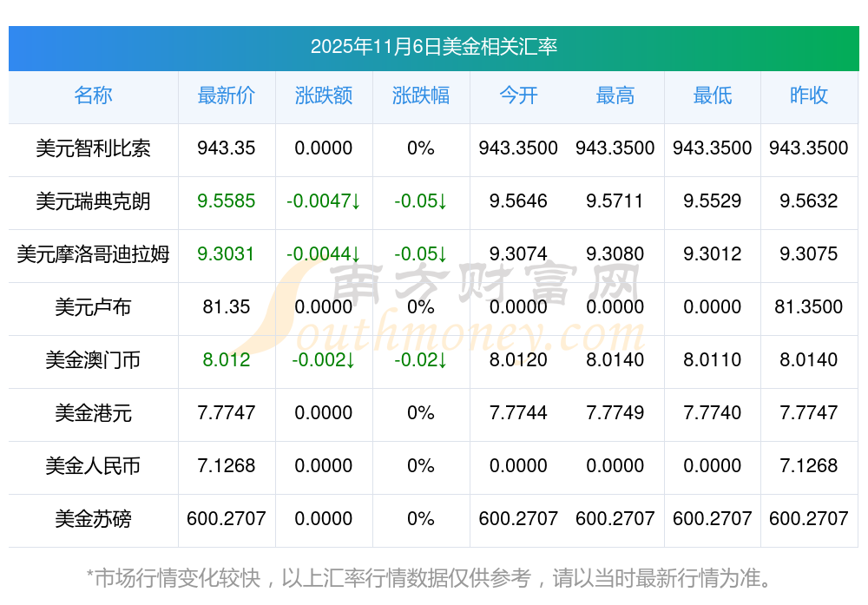Click the 涨跌幅 column header
This screenshot has height=605, width=868.
(x=421, y=95)
